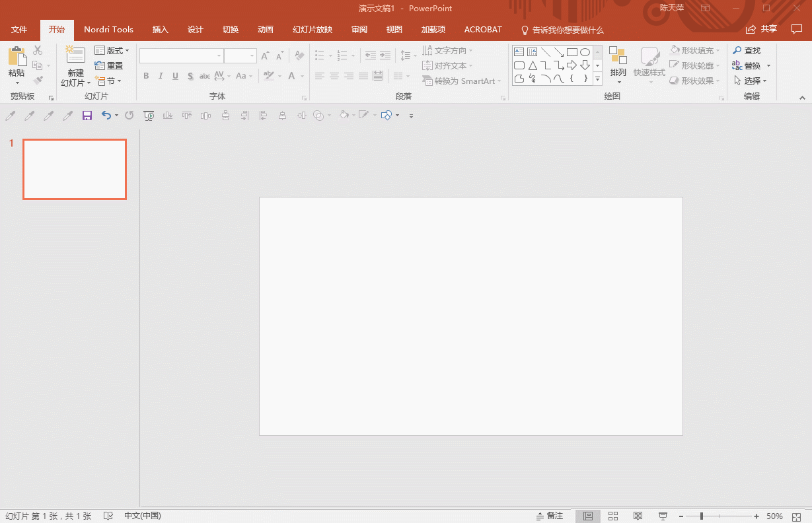Undo the last action in quick toolbar
812x523 pixels.
106,116
